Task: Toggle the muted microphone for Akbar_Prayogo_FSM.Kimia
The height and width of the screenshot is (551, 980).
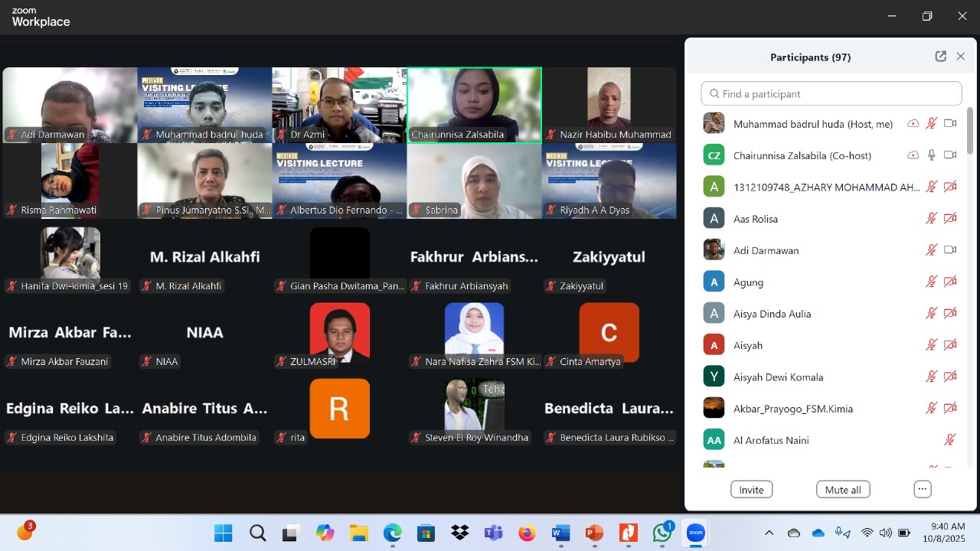Action: [931, 408]
